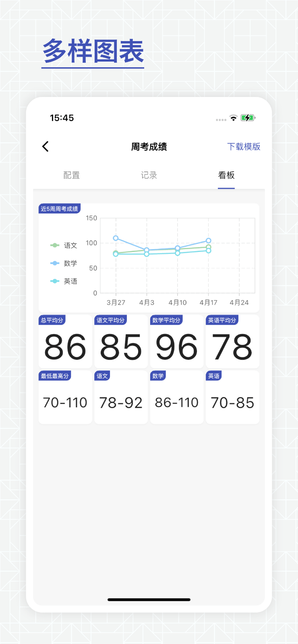Tap the 近5周周考成绩 chart label
298x644 pixels.
pos(60,208)
